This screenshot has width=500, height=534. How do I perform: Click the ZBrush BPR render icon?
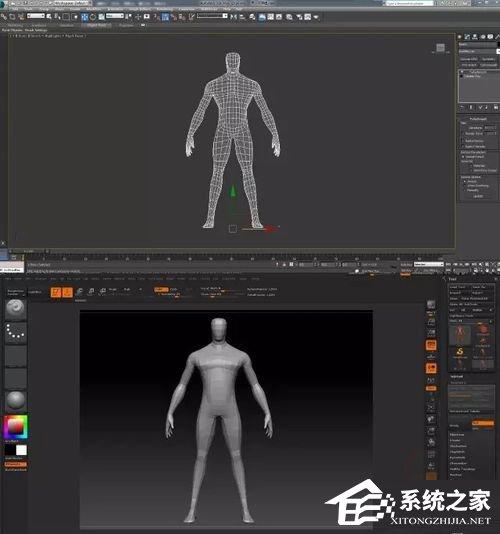[x=431, y=304]
